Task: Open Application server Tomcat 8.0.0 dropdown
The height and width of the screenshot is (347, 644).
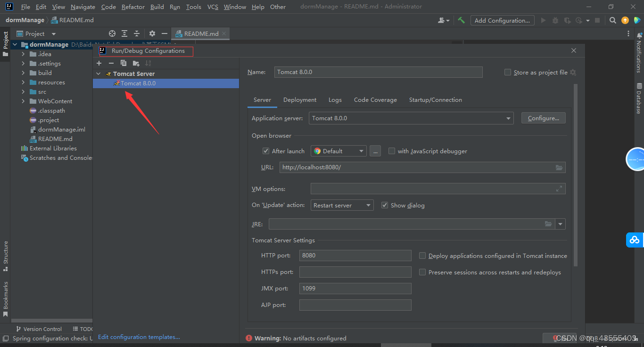Action: [x=411, y=118]
